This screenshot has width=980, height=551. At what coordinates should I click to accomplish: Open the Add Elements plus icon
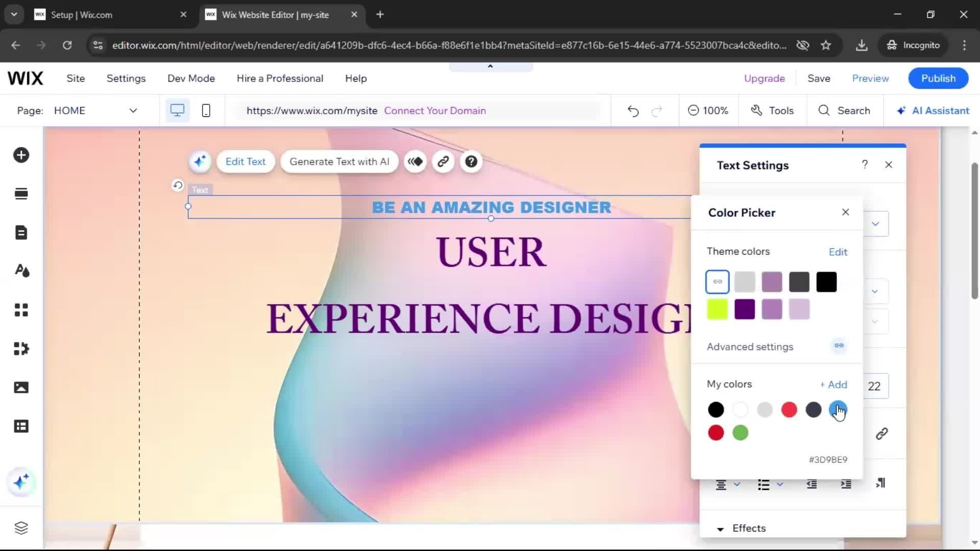21,155
